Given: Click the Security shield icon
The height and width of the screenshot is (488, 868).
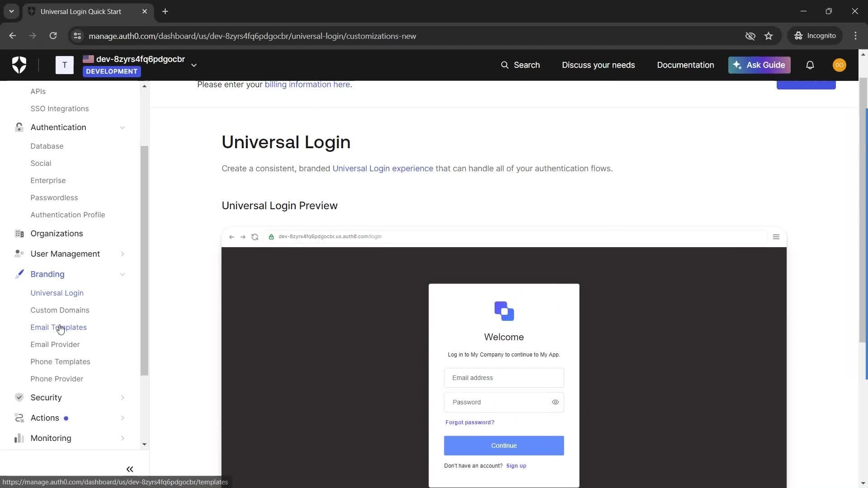Looking at the screenshot, I should click(x=19, y=398).
